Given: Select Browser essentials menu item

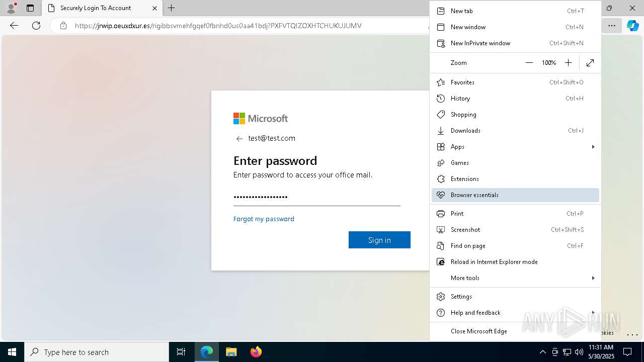Looking at the screenshot, I should [515, 195].
